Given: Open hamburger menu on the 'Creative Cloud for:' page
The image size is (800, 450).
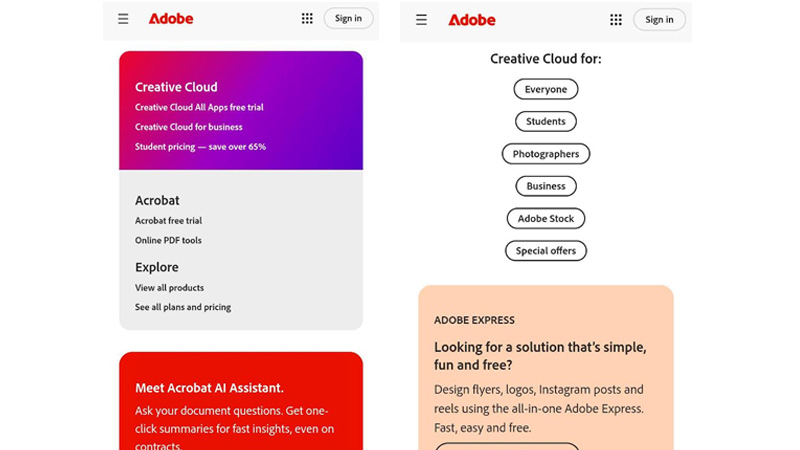Looking at the screenshot, I should click(x=421, y=19).
